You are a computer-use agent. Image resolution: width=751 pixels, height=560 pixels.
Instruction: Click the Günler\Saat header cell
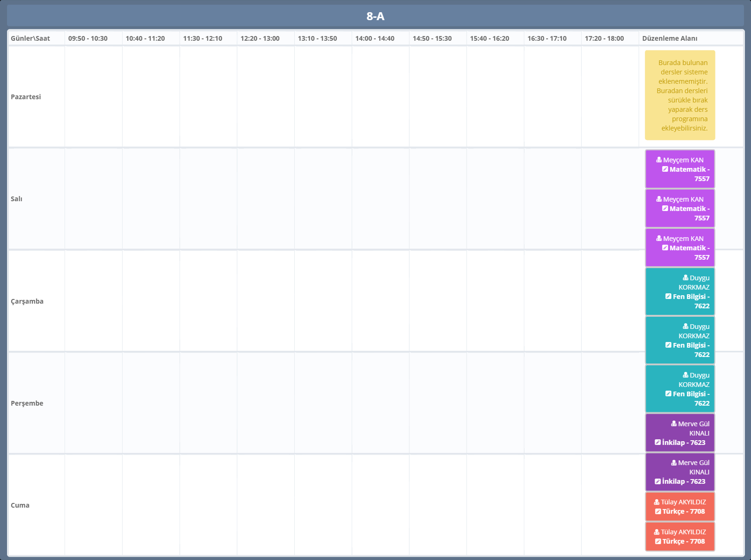coord(30,38)
